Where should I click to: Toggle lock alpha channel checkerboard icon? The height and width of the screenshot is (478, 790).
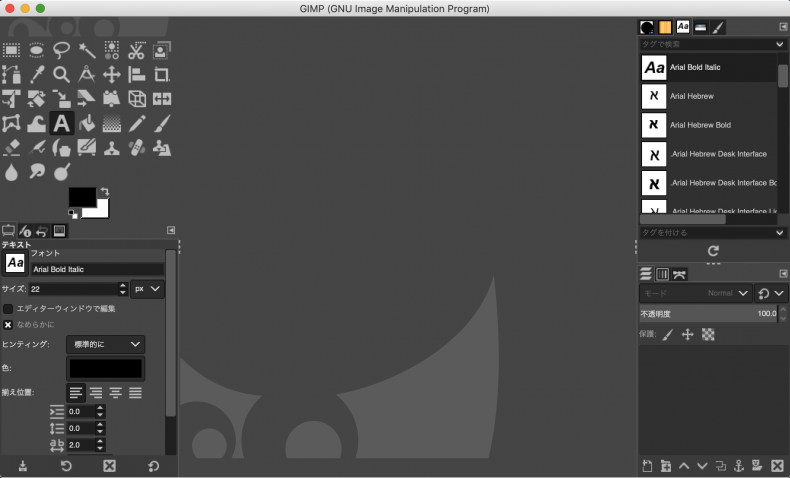[x=708, y=334]
